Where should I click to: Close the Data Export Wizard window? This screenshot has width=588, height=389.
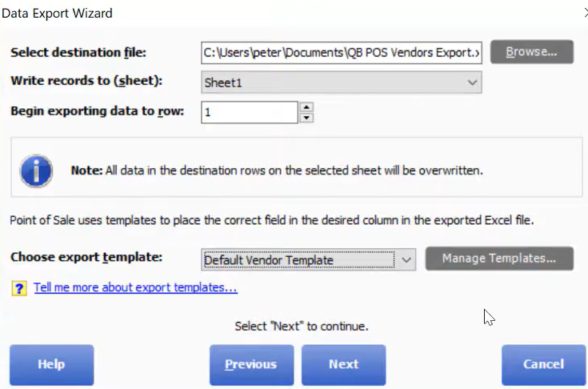(x=586, y=13)
